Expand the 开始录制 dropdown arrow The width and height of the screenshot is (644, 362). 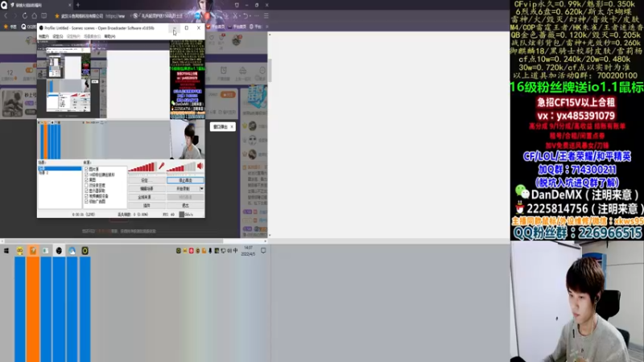pyautogui.click(x=202, y=188)
